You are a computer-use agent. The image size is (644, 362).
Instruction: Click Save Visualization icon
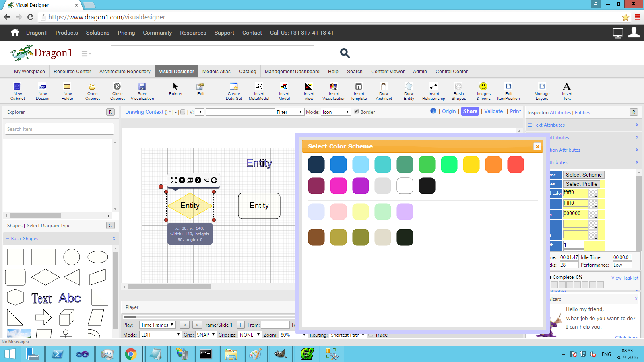pos(142,91)
